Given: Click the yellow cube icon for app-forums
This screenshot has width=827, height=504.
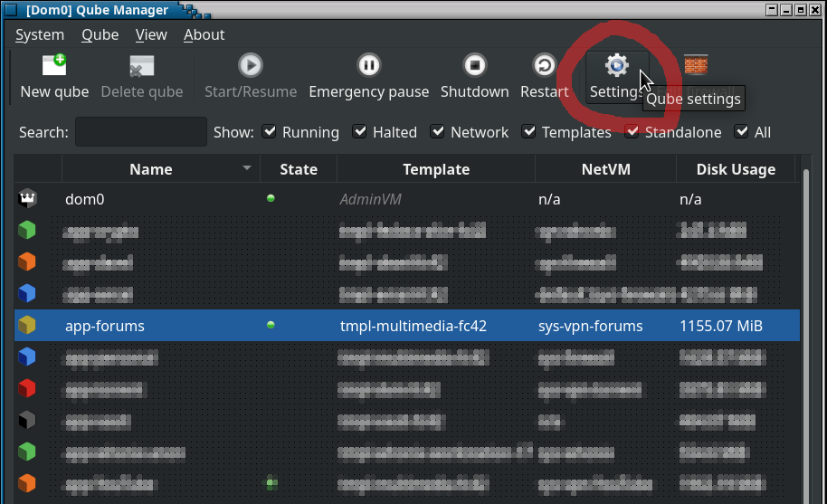Looking at the screenshot, I should click(27, 326).
